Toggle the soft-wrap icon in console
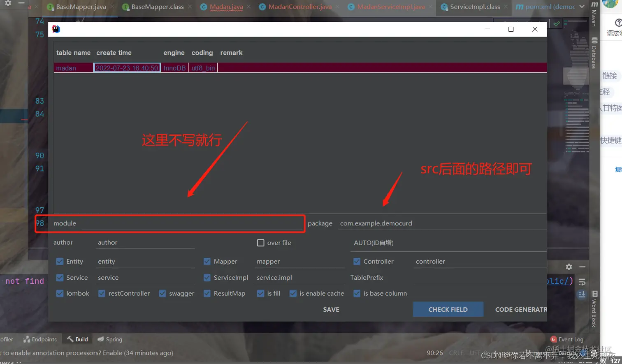The width and height of the screenshot is (622, 364). 582,282
